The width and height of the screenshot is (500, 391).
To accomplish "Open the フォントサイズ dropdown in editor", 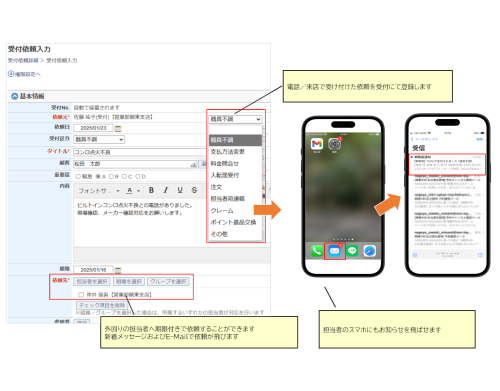I will [99, 191].
